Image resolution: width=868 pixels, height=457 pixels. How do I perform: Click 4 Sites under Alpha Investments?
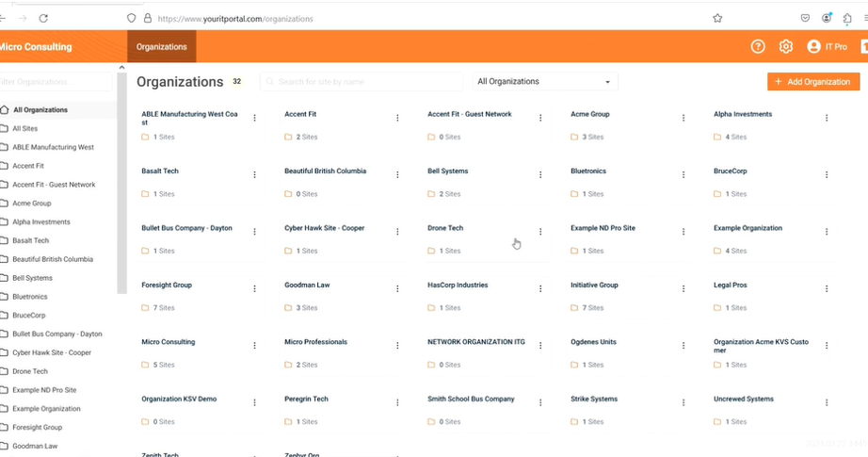pyautogui.click(x=735, y=137)
